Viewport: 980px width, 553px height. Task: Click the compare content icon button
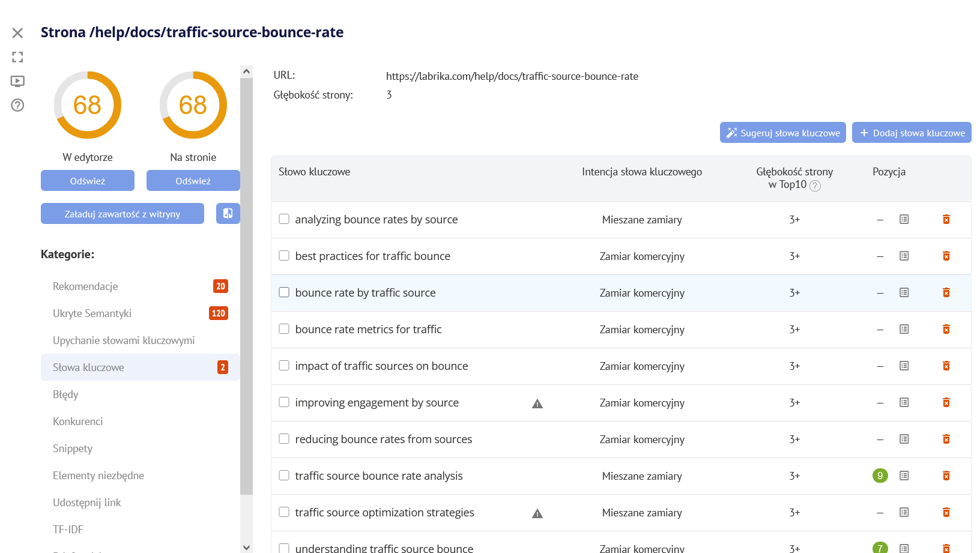228,213
